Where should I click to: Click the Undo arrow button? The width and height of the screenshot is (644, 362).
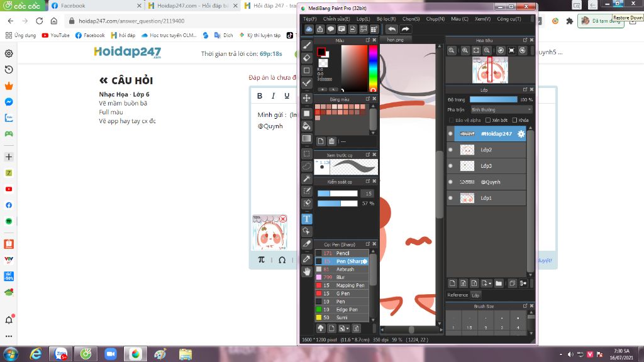click(x=392, y=29)
